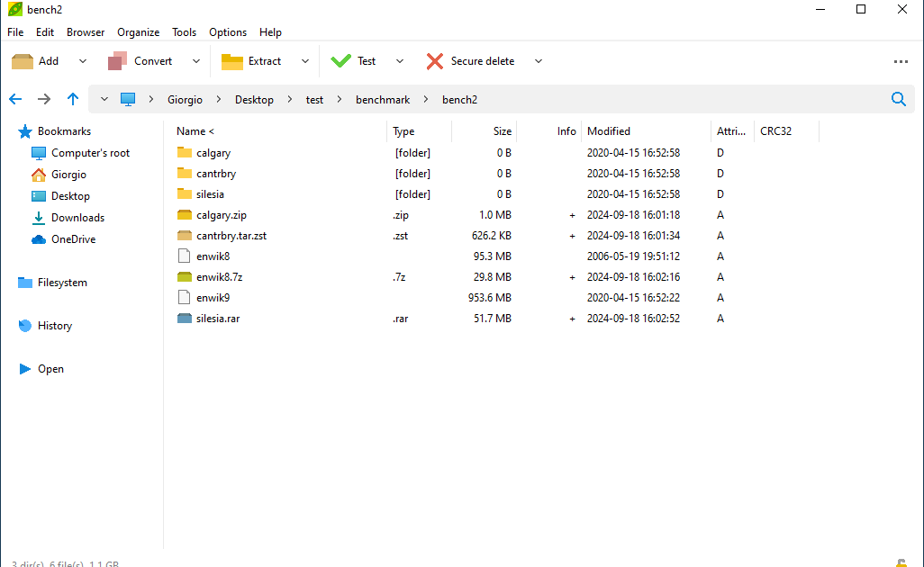Open the address bar history dropdown chevron
This screenshot has height=567, width=924.
click(104, 100)
